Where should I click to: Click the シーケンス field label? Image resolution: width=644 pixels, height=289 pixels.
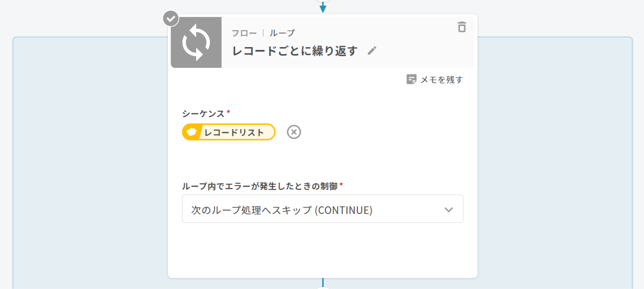203,114
